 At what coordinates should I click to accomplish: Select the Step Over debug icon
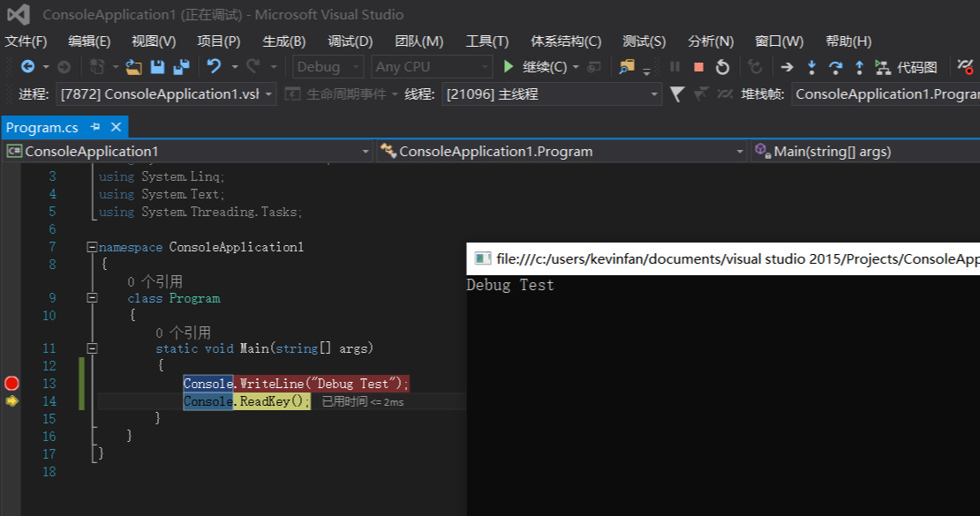tap(836, 66)
